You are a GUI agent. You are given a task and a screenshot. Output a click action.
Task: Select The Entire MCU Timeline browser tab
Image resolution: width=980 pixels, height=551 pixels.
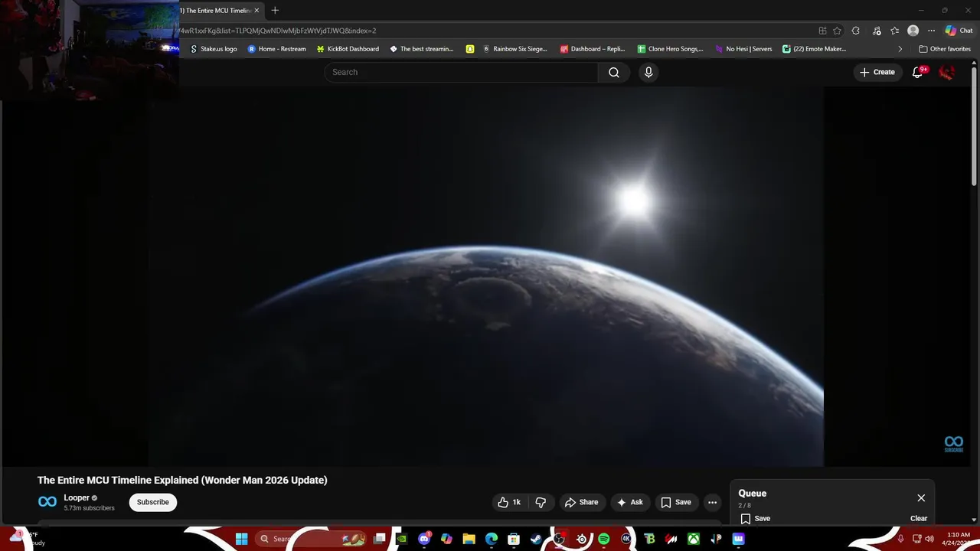click(216, 11)
